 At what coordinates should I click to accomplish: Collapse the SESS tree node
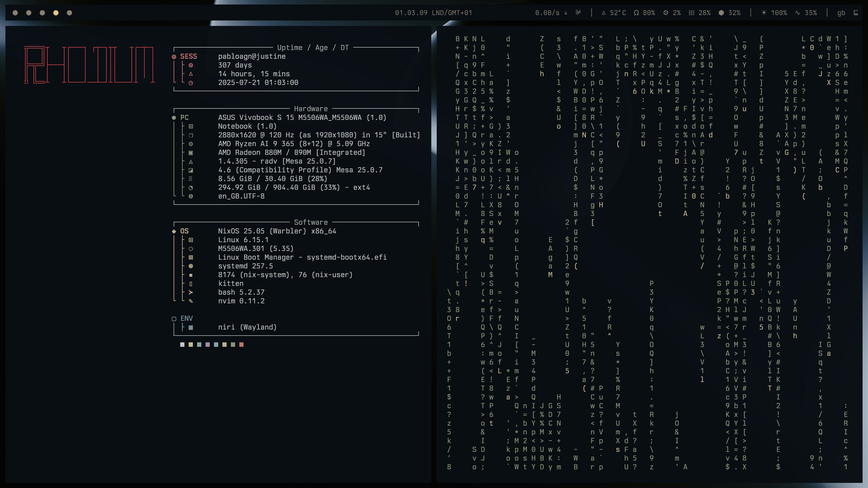click(174, 57)
